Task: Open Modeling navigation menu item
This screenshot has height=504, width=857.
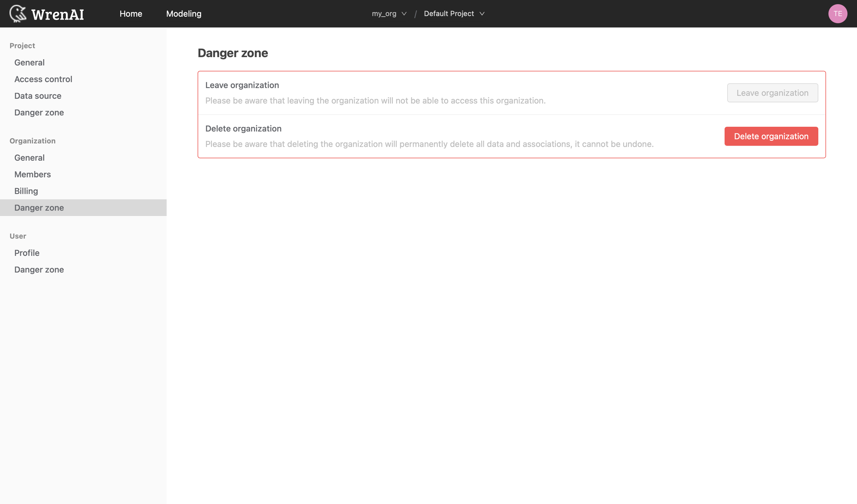Action: tap(184, 14)
